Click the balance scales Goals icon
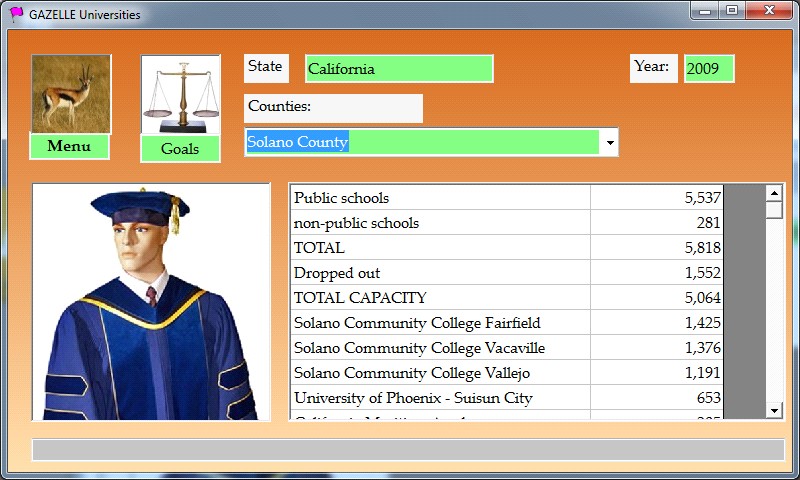800x480 pixels. tap(181, 95)
